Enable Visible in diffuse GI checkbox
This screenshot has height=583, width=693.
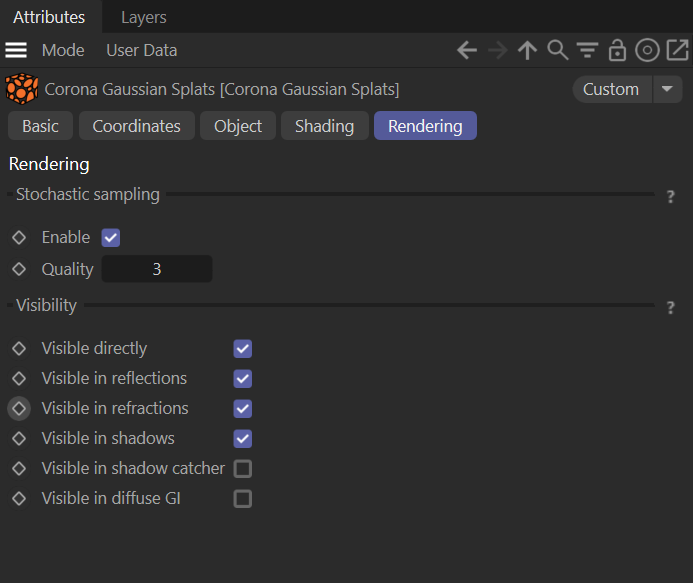pos(243,499)
